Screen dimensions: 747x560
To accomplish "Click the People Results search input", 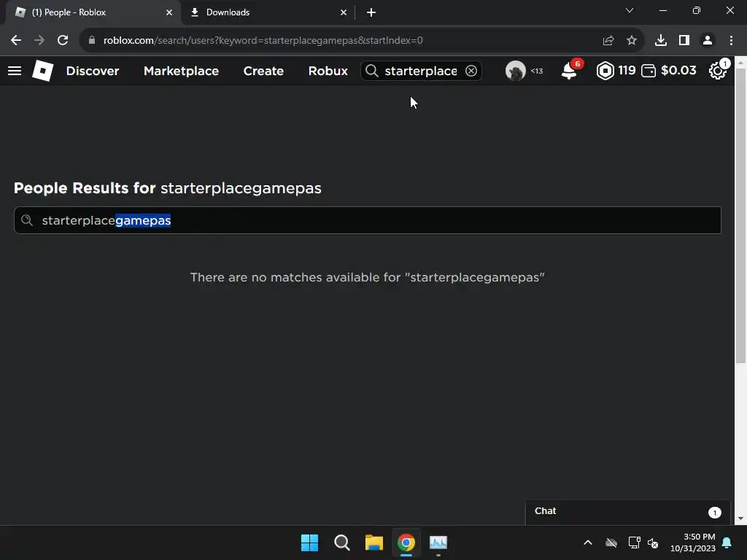I will 368,220.
